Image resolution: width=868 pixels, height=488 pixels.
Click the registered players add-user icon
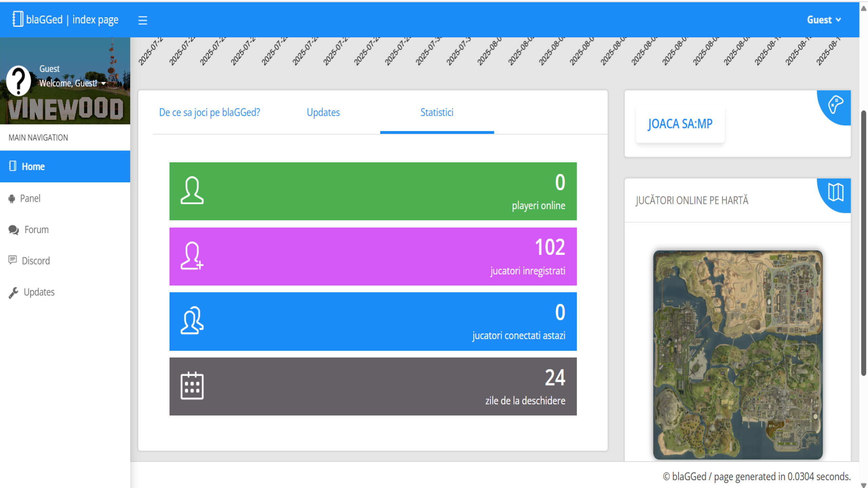coord(192,256)
